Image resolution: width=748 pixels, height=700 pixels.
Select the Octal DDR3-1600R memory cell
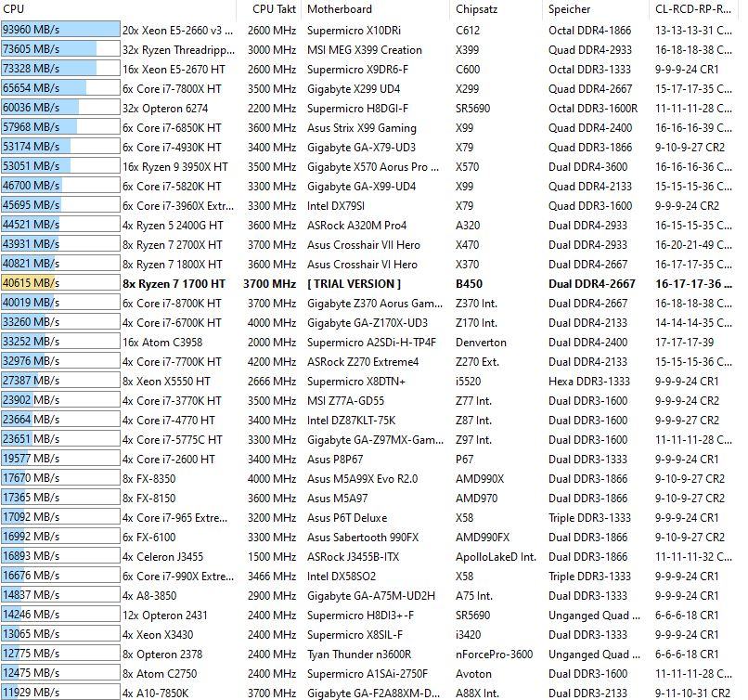tap(593, 109)
